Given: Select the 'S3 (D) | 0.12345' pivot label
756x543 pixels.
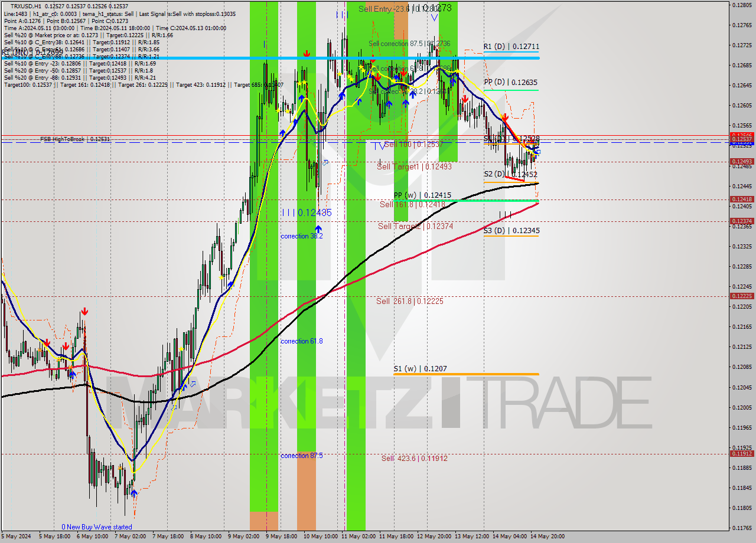Looking at the screenshot, I should click(511, 231).
